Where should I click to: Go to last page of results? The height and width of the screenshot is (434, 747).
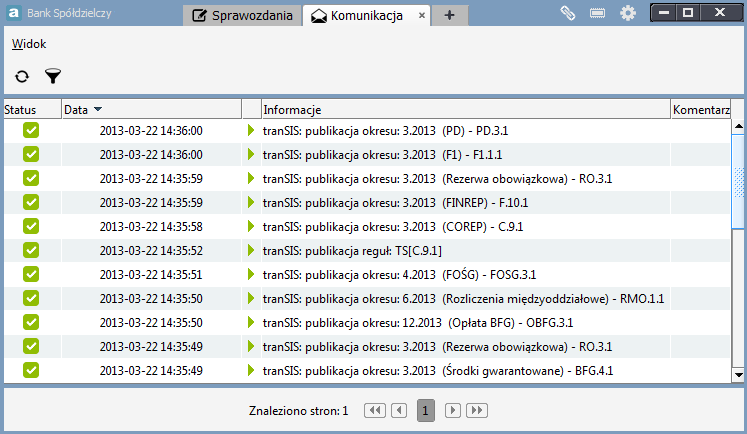point(477,410)
